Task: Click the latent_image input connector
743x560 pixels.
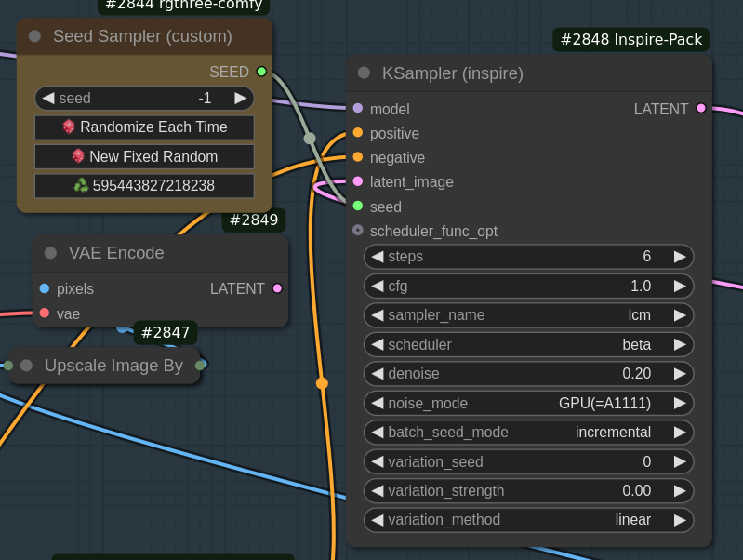Action: pos(358,181)
